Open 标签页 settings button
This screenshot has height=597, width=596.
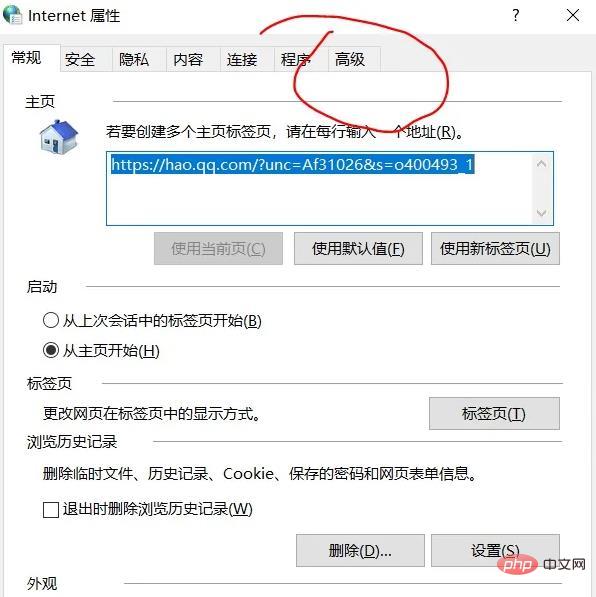click(x=494, y=413)
